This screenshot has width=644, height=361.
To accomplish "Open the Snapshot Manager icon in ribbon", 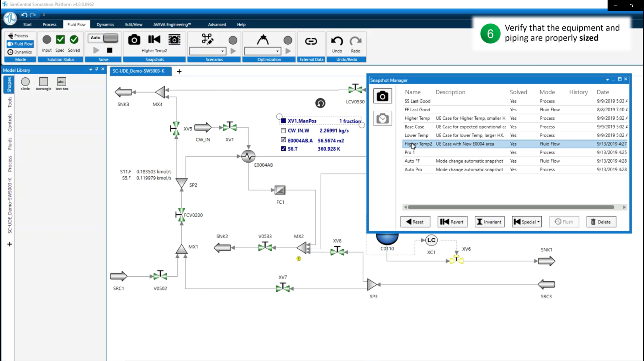I will click(x=174, y=40).
